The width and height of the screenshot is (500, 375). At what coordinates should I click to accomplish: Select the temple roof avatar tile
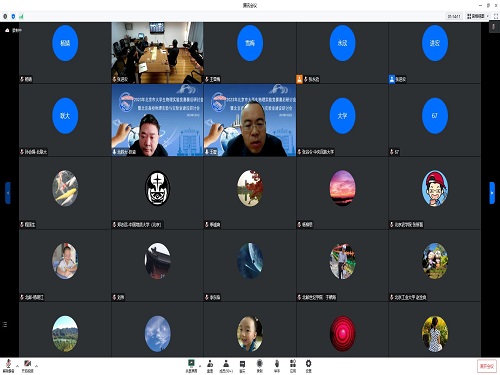pyautogui.click(x=157, y=265)
